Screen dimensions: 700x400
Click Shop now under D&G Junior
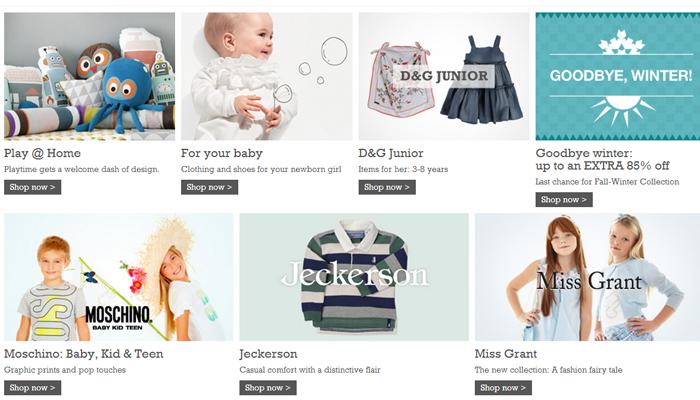click(387, 187)
